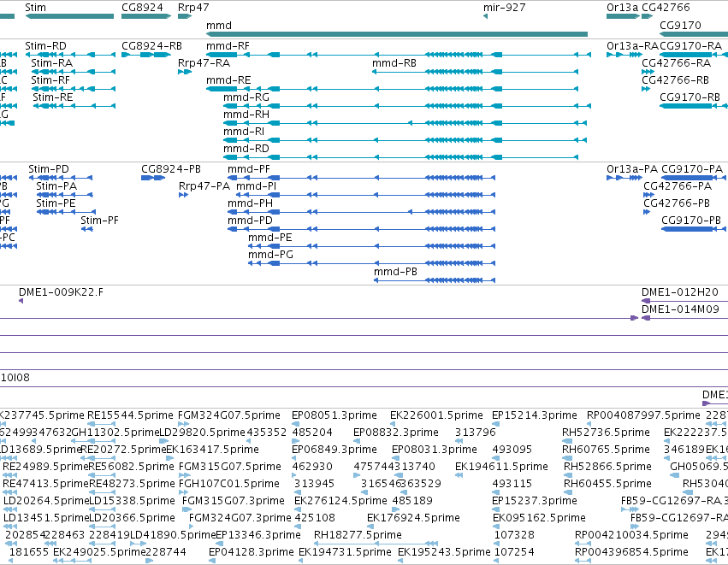The height and width of the screenshot is (565, 728).
Task: Click the DME1-012H20 BAC label
Action: pyautogui.click(x=680, y=292)
